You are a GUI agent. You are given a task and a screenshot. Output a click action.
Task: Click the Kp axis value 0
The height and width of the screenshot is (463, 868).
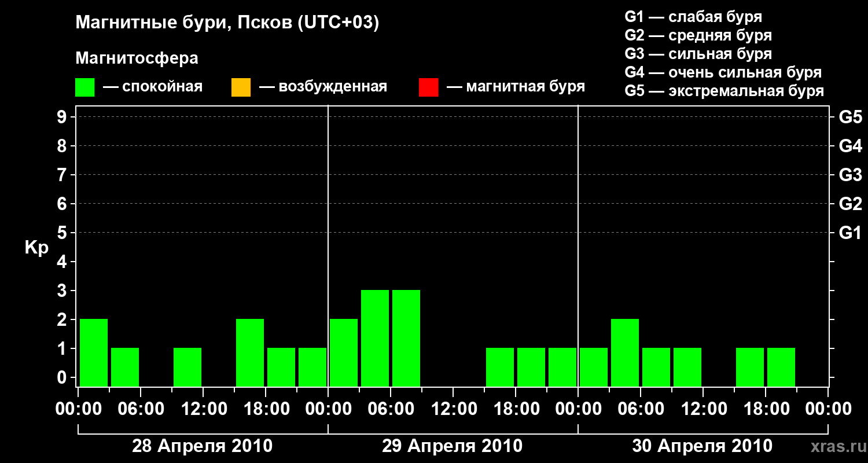click(x=63, y=377)
